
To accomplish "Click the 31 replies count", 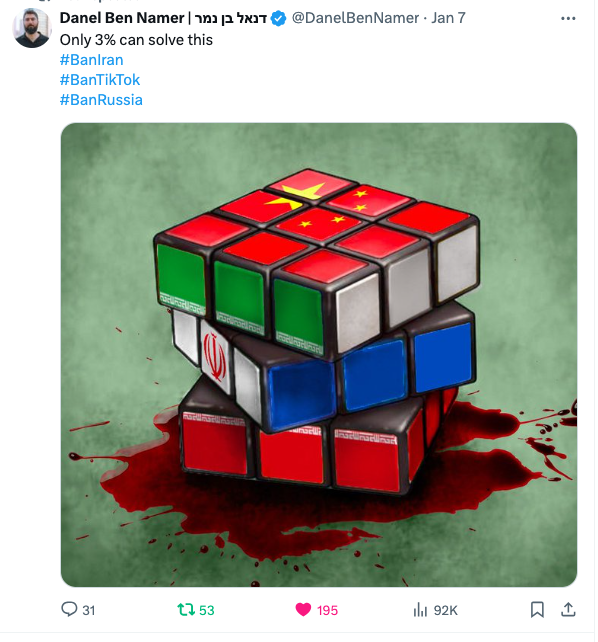I will pos(89,610).
